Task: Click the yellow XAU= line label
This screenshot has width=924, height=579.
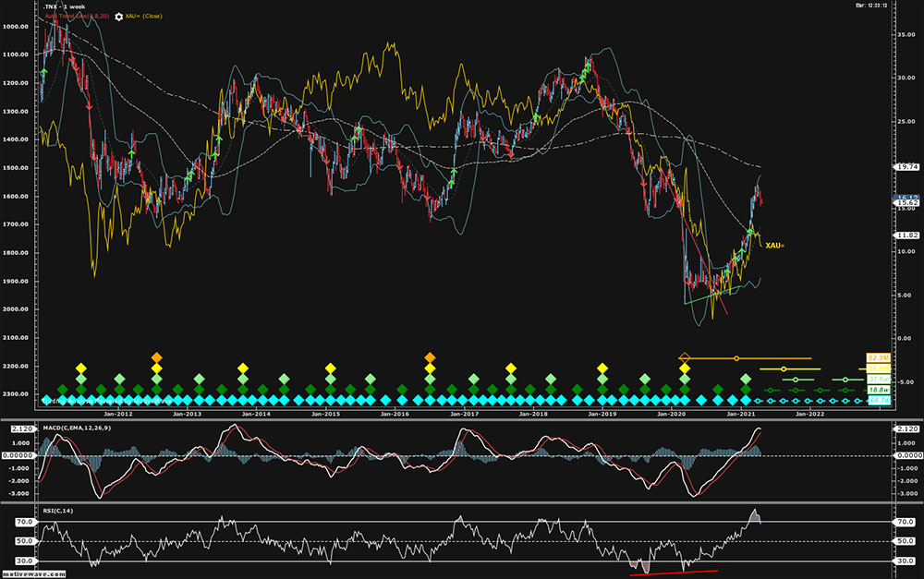Action: click(x=774, y=245)
